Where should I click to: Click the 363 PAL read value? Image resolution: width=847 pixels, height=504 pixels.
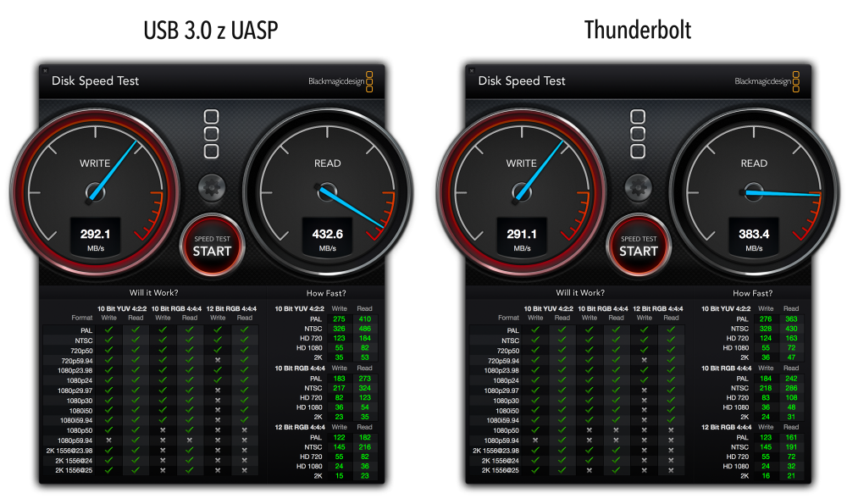(791, 318)
